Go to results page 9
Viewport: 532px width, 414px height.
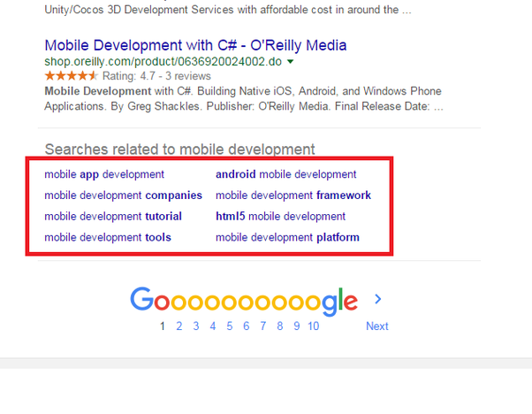tap(297, 326)
